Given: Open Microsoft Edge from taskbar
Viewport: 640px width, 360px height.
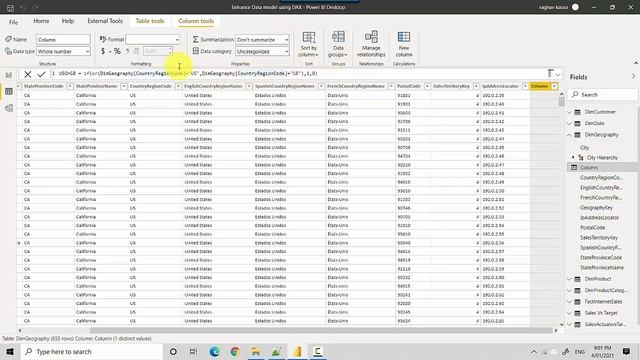Looking at the screenshot, I should click(214, 351).
